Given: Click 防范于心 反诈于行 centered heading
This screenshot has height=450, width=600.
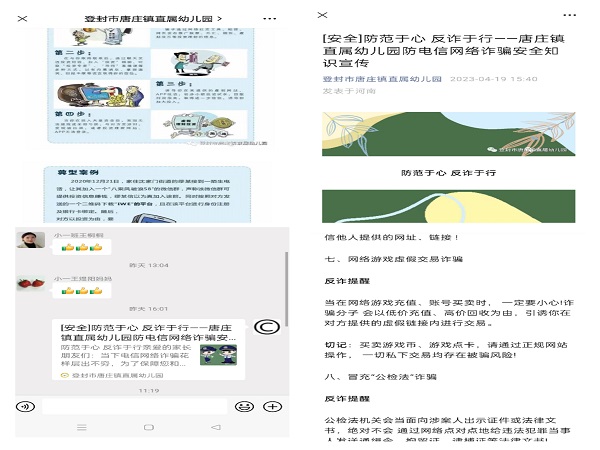Looking at the screenshot, I should [448, 173].
